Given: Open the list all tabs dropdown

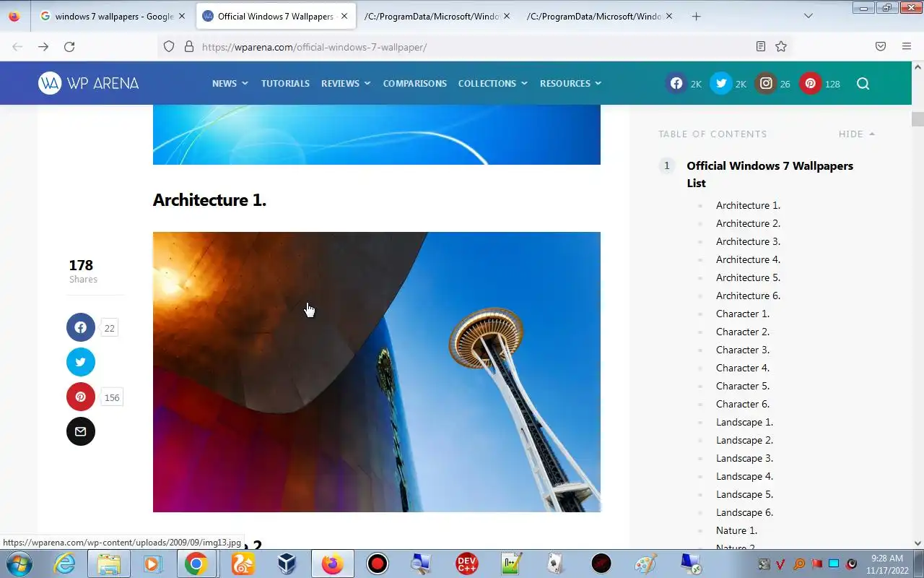Looking at the screenshot, I should tap(808, 16).
